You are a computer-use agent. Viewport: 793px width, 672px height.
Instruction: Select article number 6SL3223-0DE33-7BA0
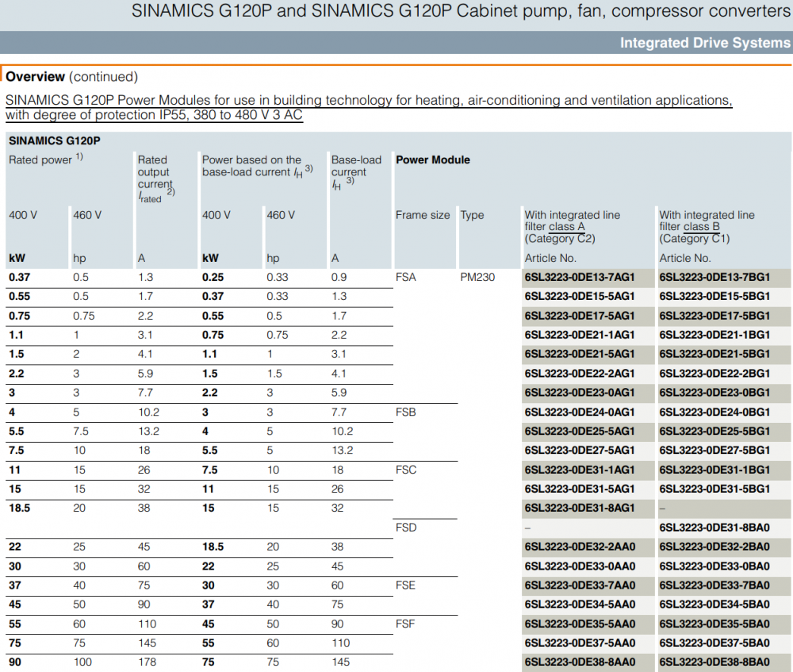coord(714,586)
